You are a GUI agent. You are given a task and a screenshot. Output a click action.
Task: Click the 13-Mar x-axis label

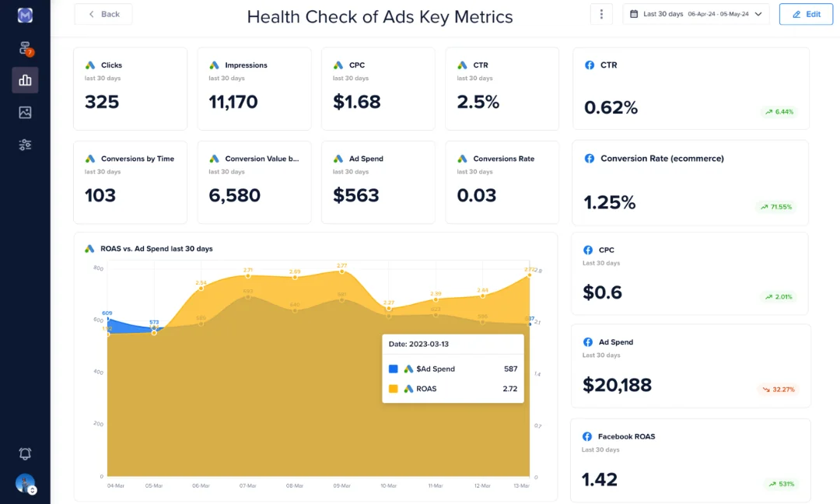tap(521, 486)
